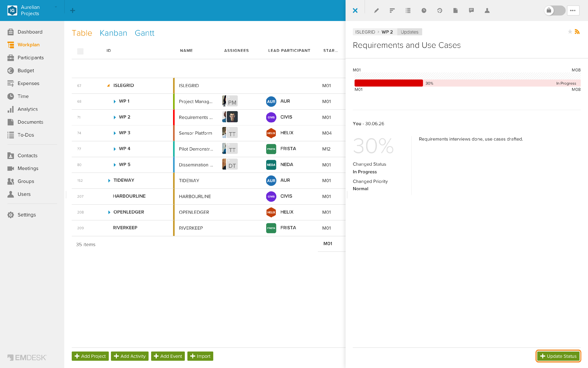This screenshot has height=368, width=588.
Task: Open the WP 2 assignee photo thumbnail
Action: click(x=232, y=117)
